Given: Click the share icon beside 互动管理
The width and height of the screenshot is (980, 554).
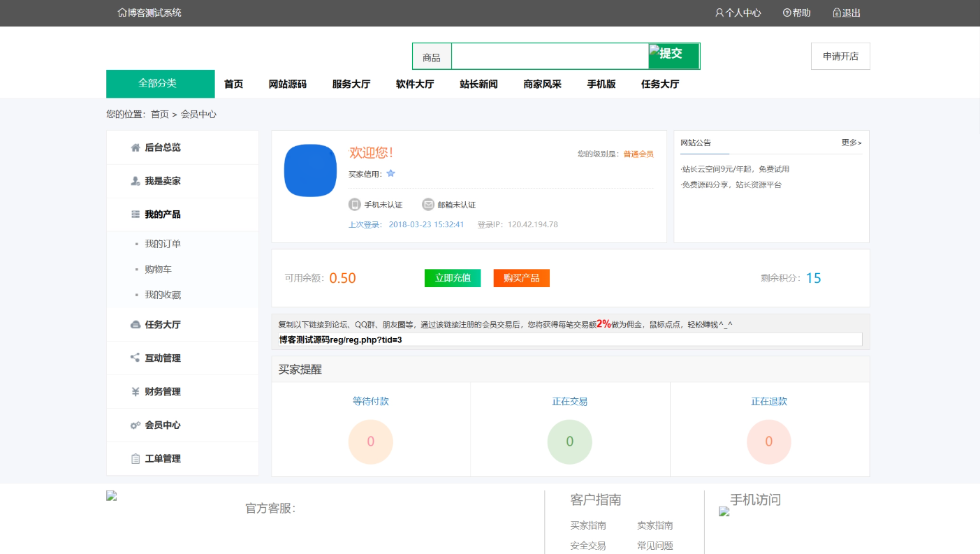Looking at the screenshot, I should (136, 358).
